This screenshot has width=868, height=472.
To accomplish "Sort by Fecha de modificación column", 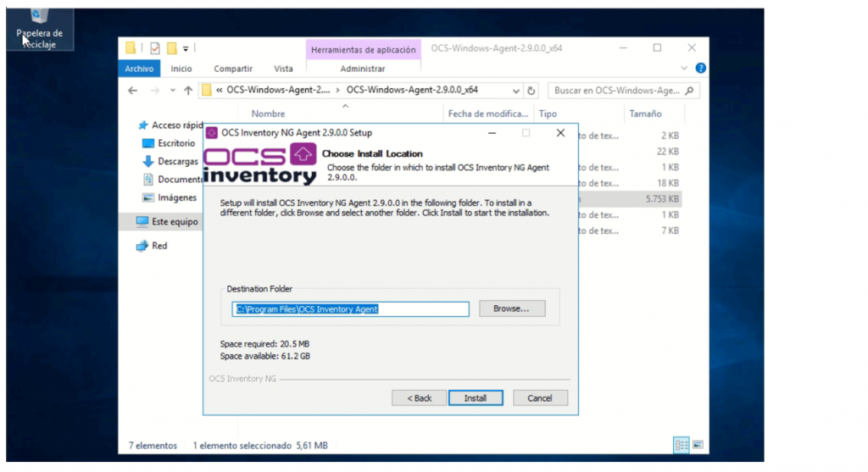I will 488,114.
